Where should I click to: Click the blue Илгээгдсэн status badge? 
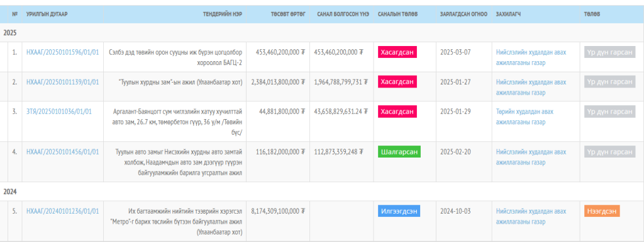pyautogui.click(x=399, y=211)
